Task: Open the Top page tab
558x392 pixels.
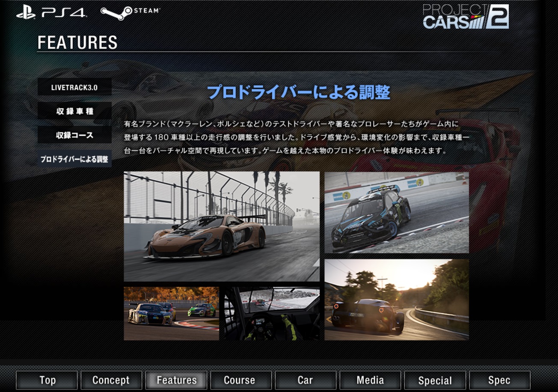Action: coord(47,380)
